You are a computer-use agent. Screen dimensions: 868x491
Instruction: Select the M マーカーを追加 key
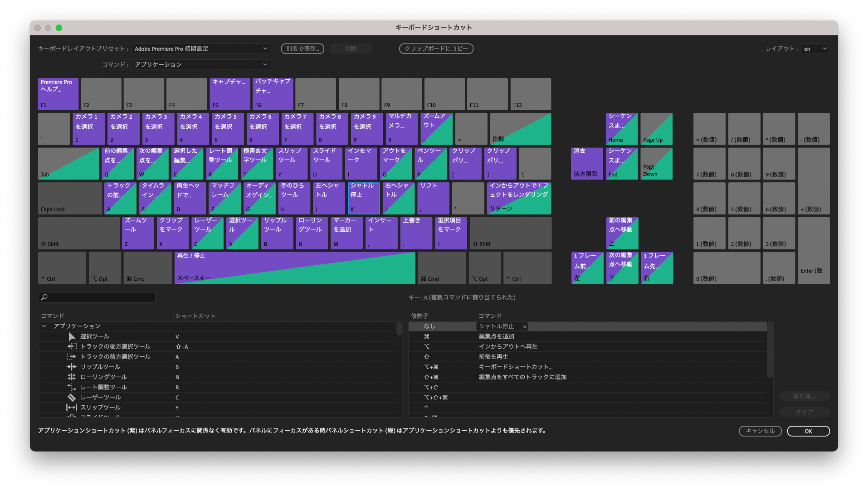(x=347, y=233)
